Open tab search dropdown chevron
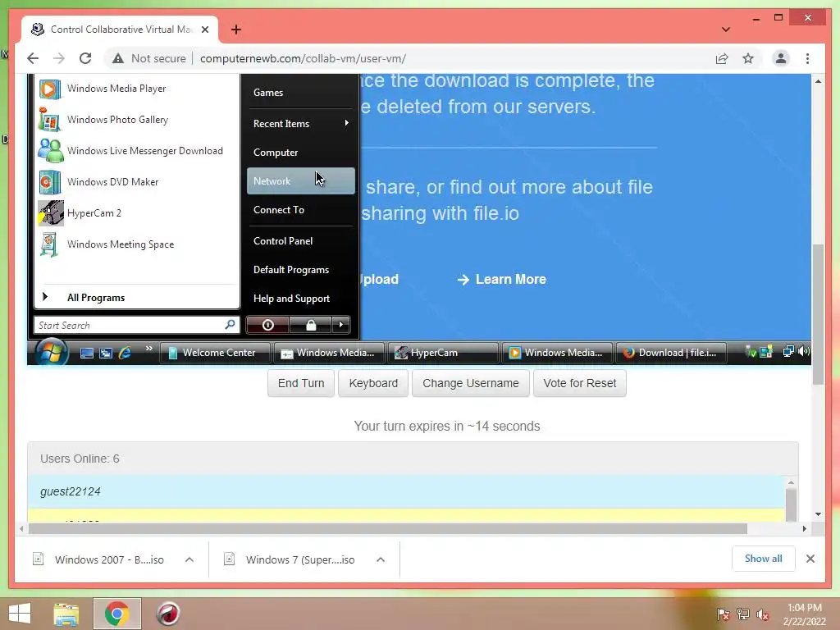Viewport: 840px width, 630px height. coord(725,30)
